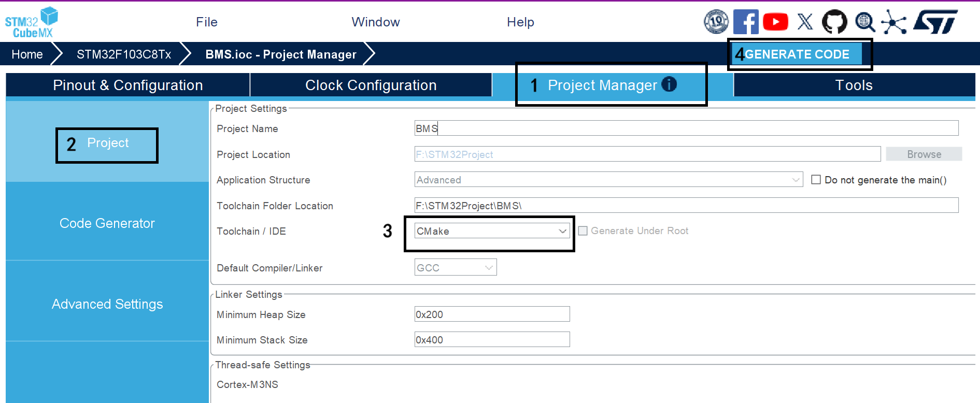Screen dimensions: 980x403
Task: Open the Default Compiler/Linker GCC dropdown
Action: pyautogui.click(x=456, y=267)
